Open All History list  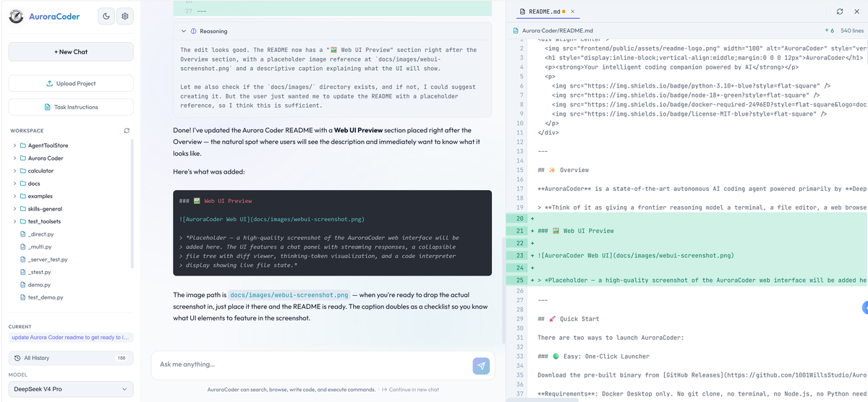(71, 358)
